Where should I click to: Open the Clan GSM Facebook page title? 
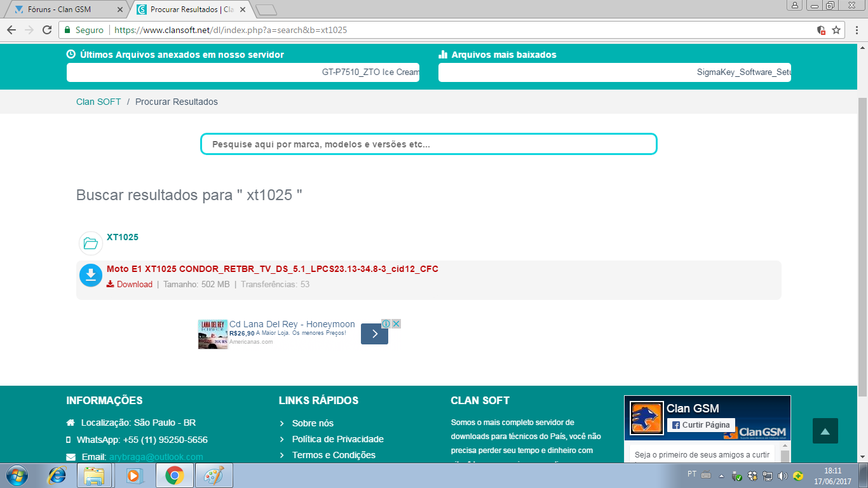(x=693, y=409)
